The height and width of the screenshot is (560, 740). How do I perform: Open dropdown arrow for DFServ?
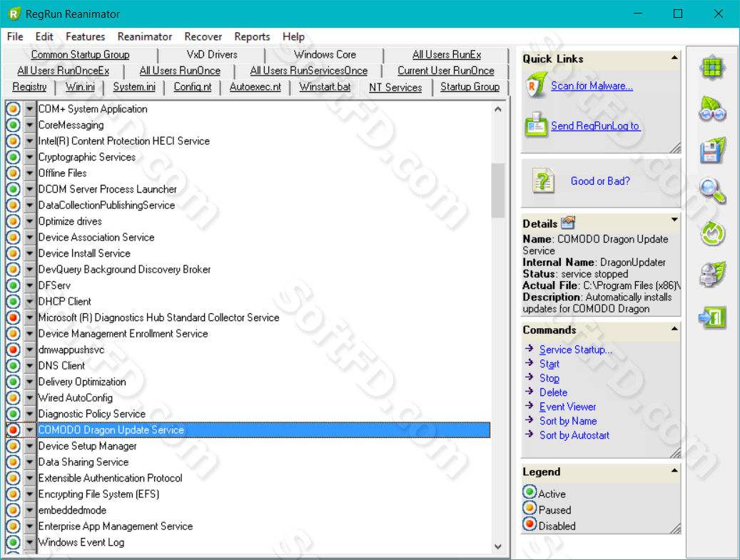click(30, 285)
